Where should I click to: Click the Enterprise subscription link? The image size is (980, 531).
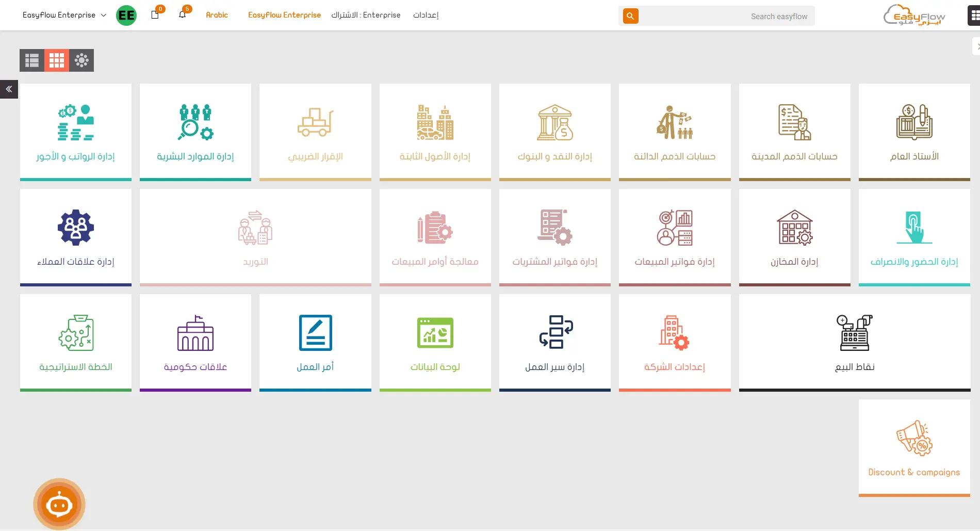366,15
